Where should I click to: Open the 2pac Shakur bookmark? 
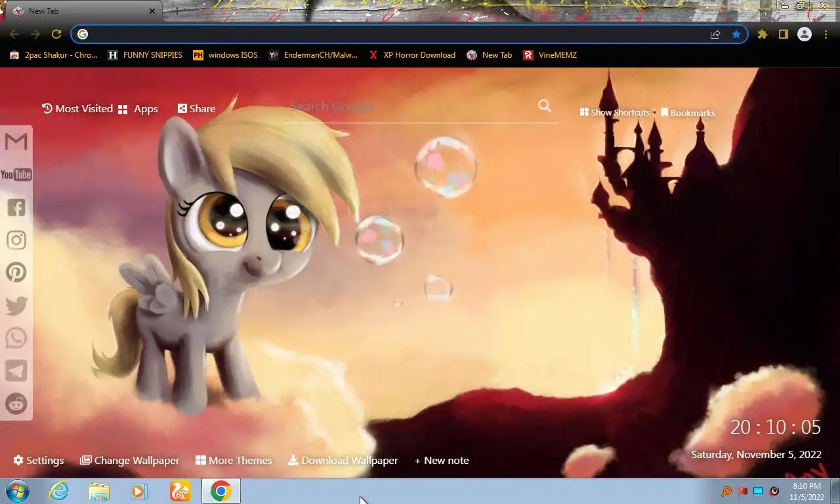[54, 55]
